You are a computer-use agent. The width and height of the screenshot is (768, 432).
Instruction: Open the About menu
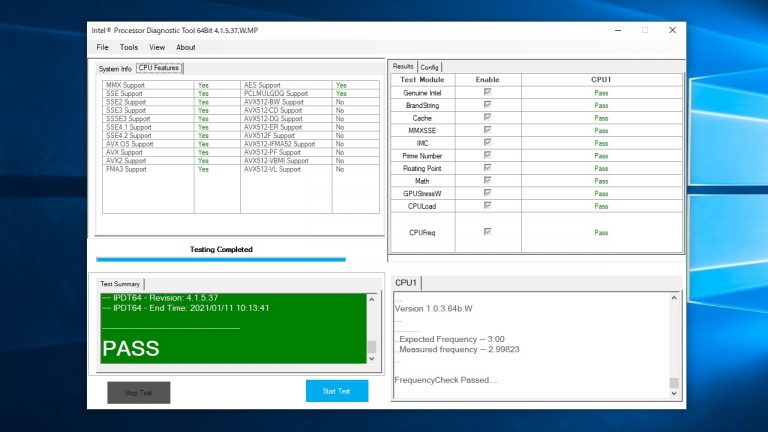click(x=186, y=48)
